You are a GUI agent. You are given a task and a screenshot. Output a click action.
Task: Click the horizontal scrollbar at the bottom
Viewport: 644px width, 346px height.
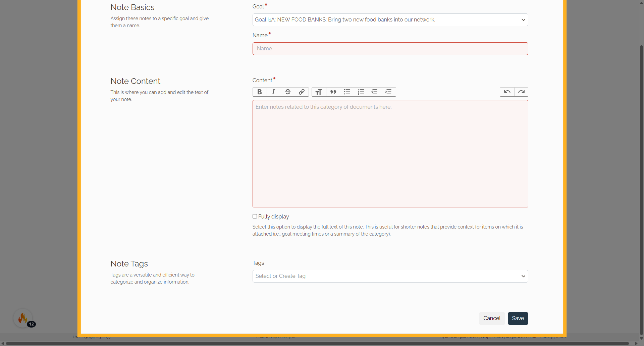pyautogui.click(x=317, y=343)
